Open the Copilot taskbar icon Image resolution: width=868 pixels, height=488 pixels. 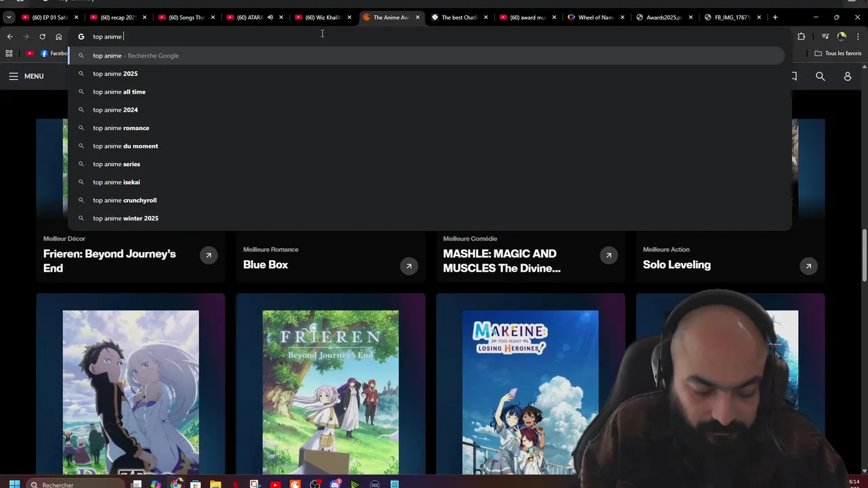pyautogui.click(x=157, y=485)
